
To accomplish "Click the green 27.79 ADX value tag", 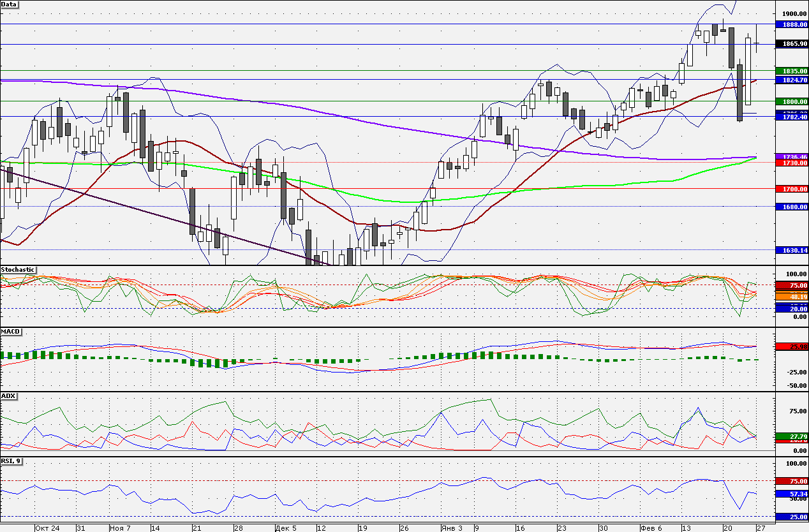I will (x=792, y=436).
